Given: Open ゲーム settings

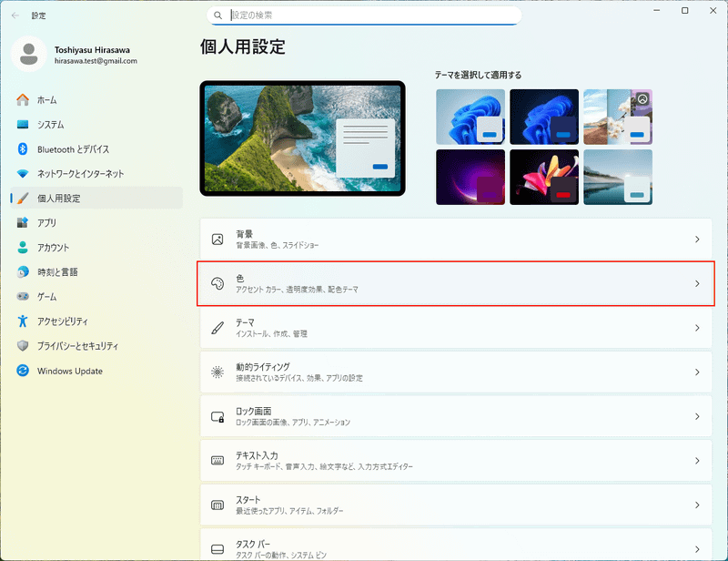Looking at the screenshot, I should (56, 296).
